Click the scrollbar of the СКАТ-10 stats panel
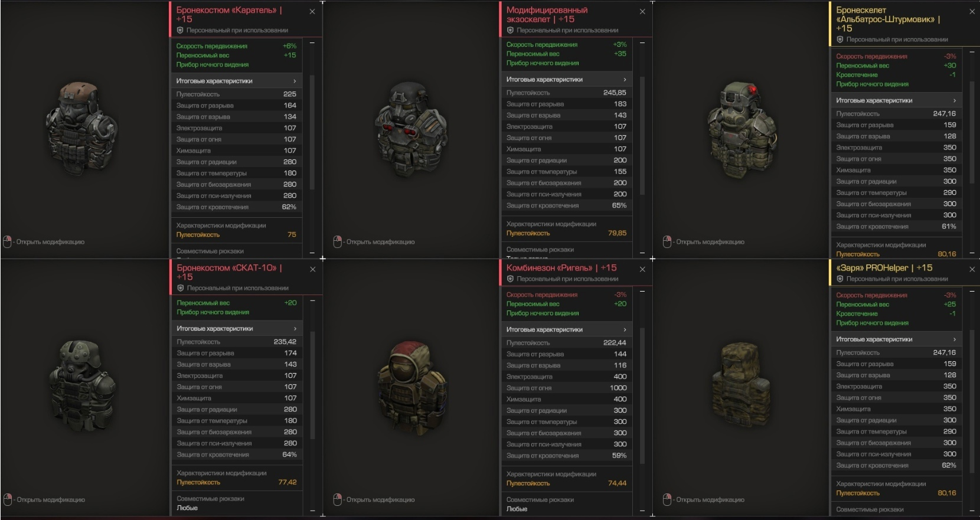Image resolution: width=980 pixels, height=520 pixels. pos(313,385)
